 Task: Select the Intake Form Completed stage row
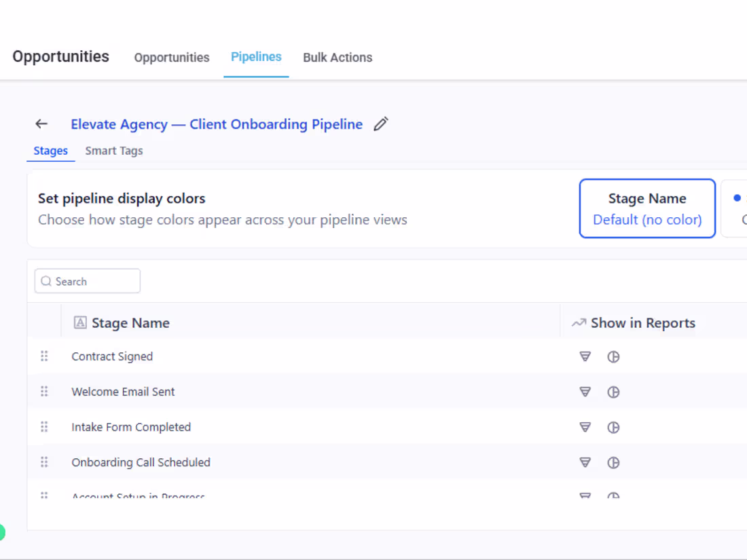click(x=387, y=427)
